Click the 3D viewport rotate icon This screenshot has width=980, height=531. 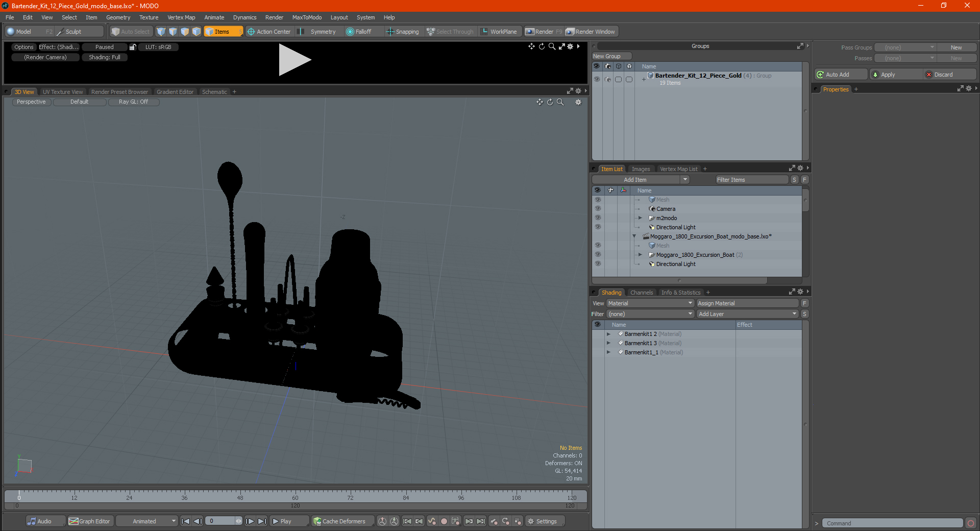550,102
